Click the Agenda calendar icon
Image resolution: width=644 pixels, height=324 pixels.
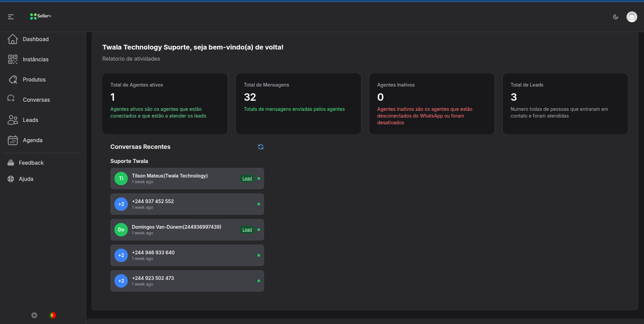click(13, 140)
